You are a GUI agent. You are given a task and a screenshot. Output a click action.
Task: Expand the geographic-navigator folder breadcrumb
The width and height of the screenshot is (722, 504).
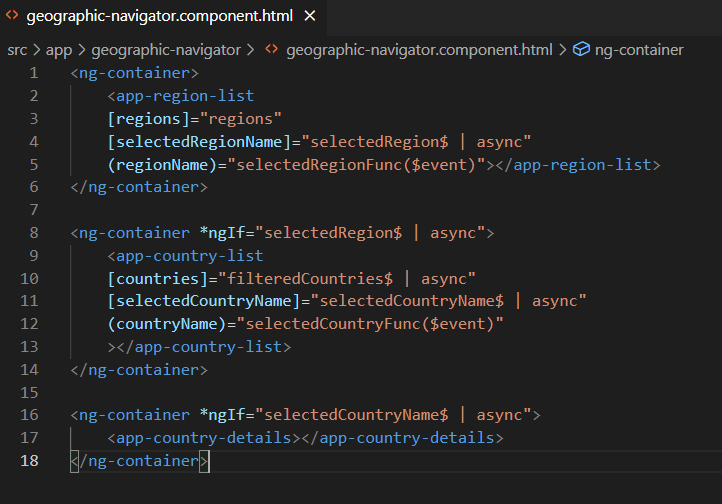tap(166, 49)
